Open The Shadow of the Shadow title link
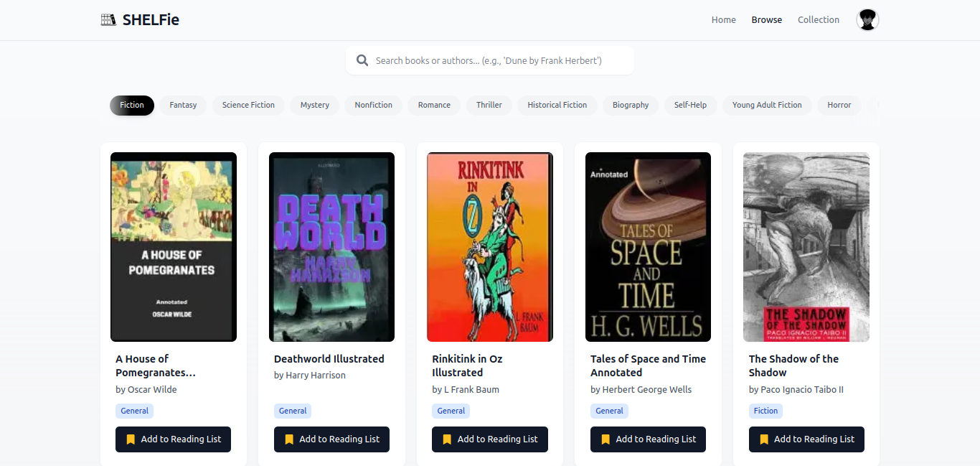This screenshot has height=466, width=980. (x=793, y=365)
